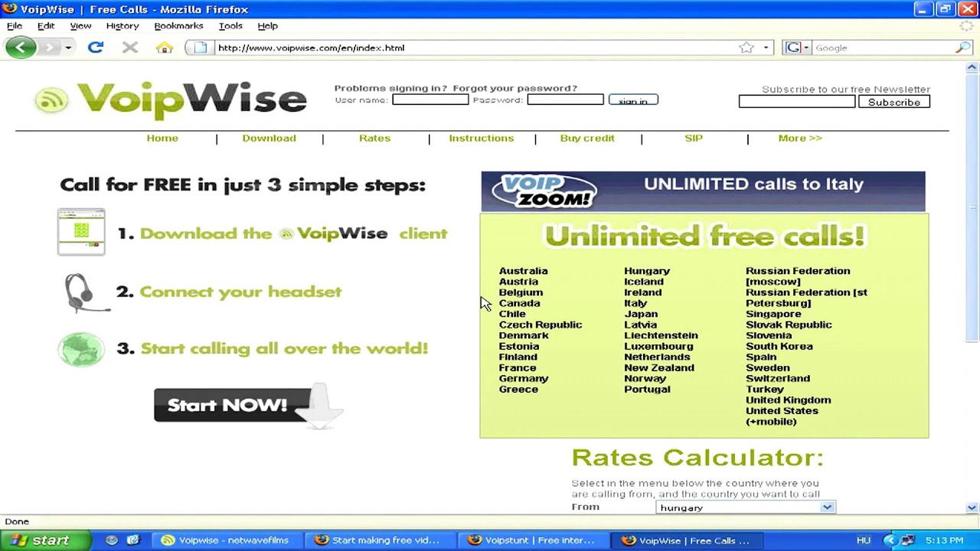This screenshot has height=551, width=980.
Task: Go to the Firefox Home page icon
Action: pyautogui.click(x=165, y=47)
